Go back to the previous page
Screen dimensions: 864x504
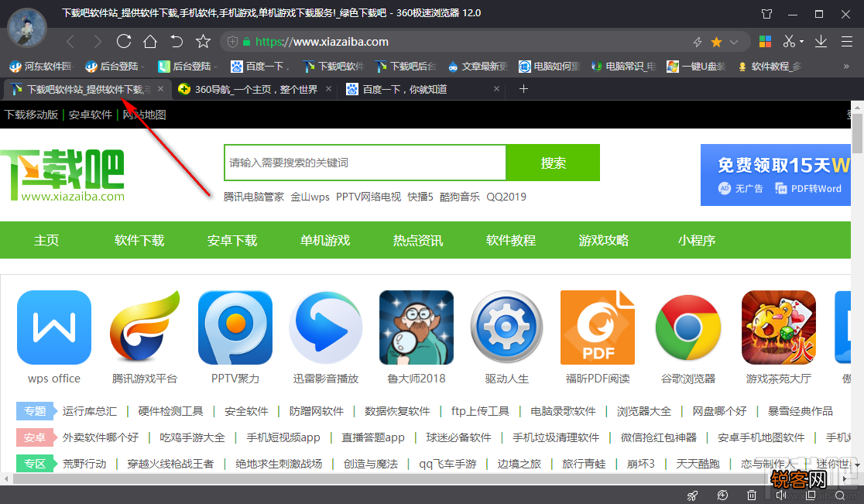pyautogui.click(x=70, y=41)
